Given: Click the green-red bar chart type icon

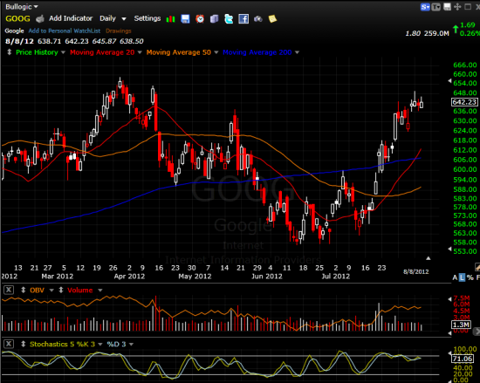Looking at the screenshot, I should (171, 19).
